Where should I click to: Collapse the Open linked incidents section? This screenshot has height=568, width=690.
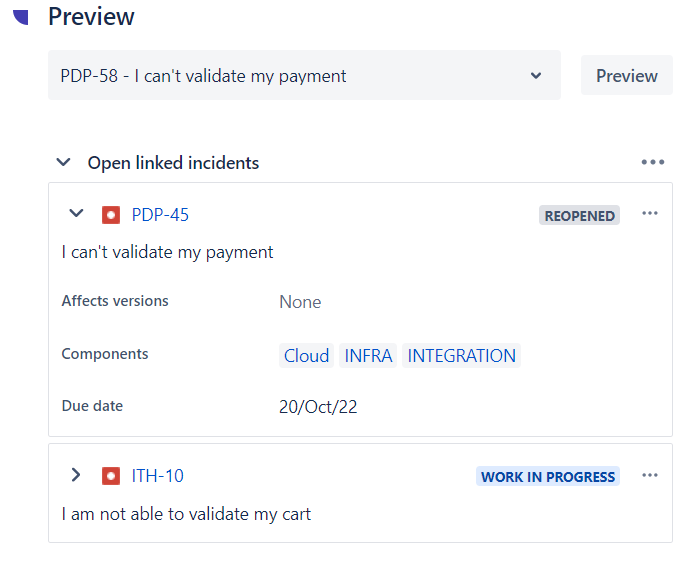point(64,162)
